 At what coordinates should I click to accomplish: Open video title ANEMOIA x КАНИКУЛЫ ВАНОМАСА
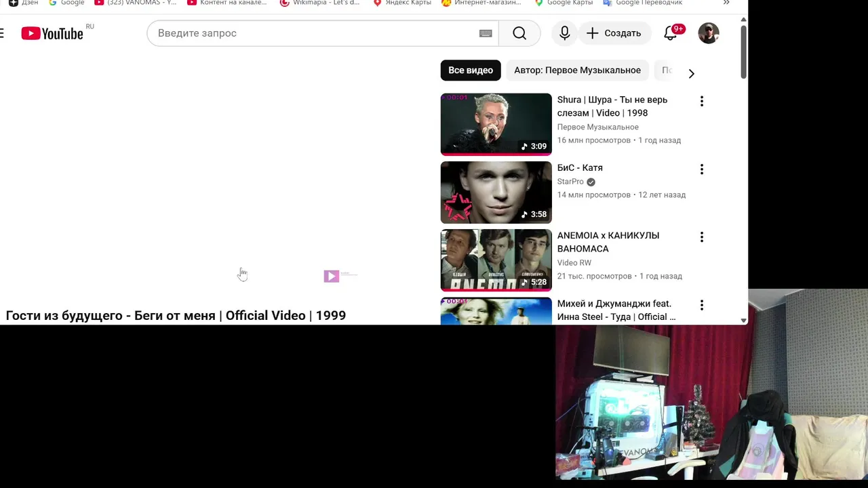click(608, 242)
